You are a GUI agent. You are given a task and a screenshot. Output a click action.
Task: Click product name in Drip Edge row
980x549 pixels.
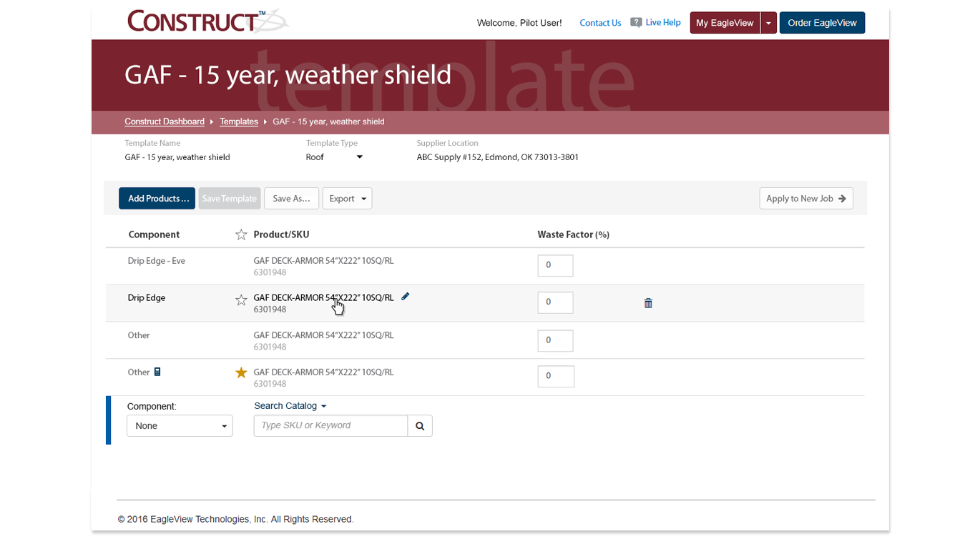(x=324, y=298)
